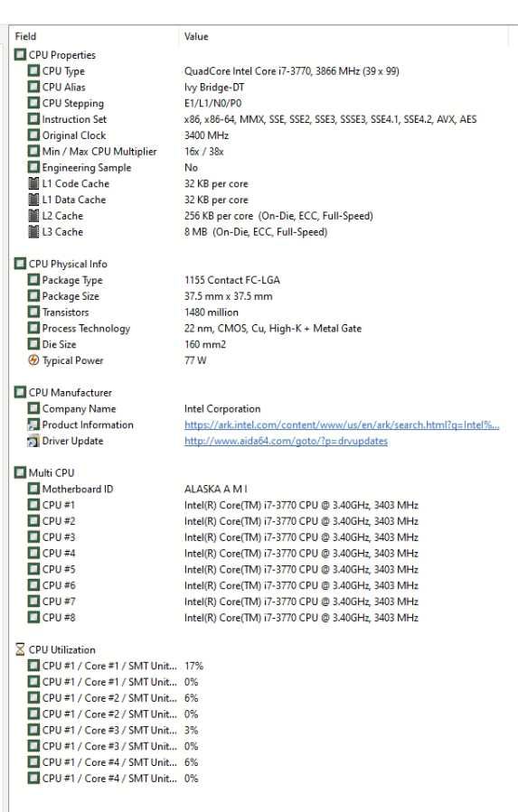Click the Typical Power lightning icon
Screen dimensions: 518x812
pyautogui.click(x=33, y=359)
